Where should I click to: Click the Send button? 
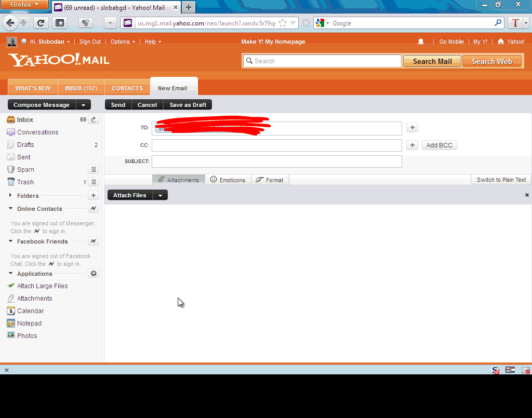click(118, 105)
